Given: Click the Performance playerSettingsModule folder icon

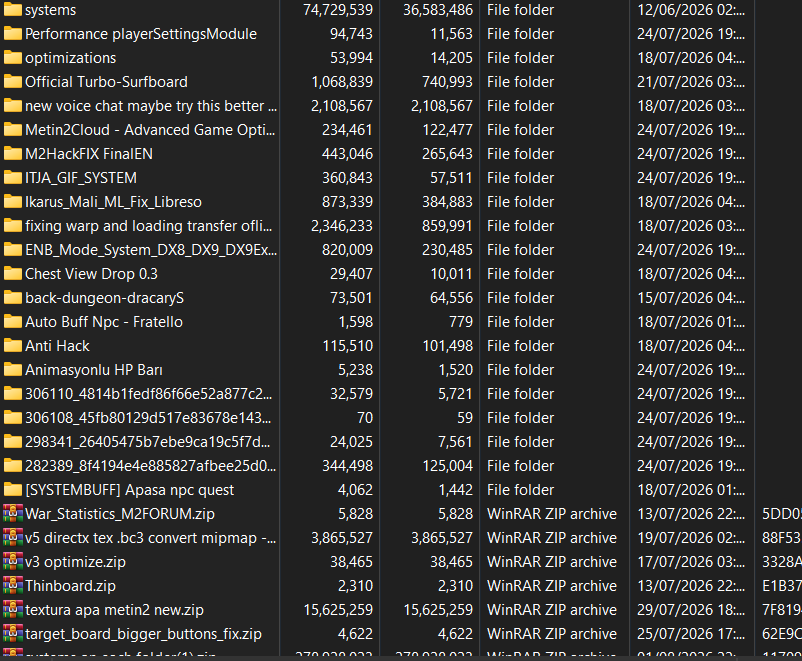Looking at the screenshot, I should (x=12, y=34).
